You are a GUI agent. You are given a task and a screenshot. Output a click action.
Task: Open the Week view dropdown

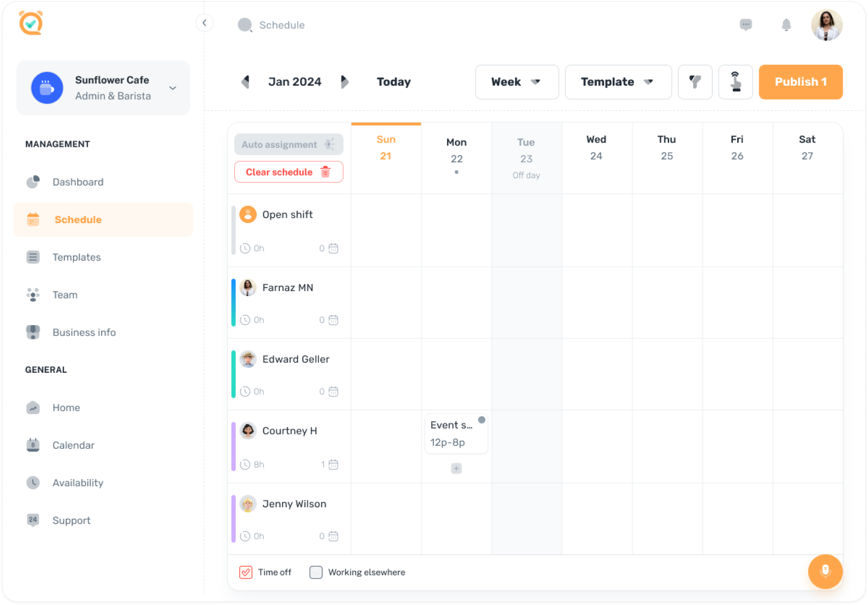click(x=516, y=82)
